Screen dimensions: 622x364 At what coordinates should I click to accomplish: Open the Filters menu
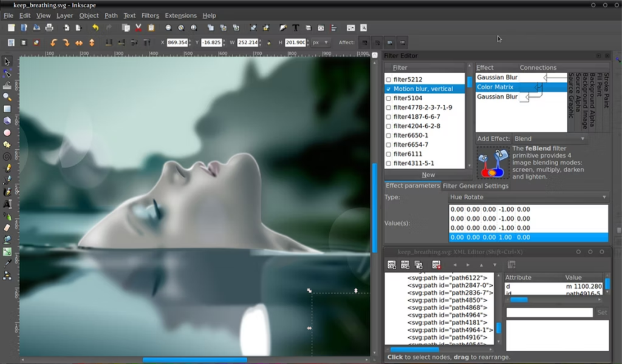pos(150,15)
